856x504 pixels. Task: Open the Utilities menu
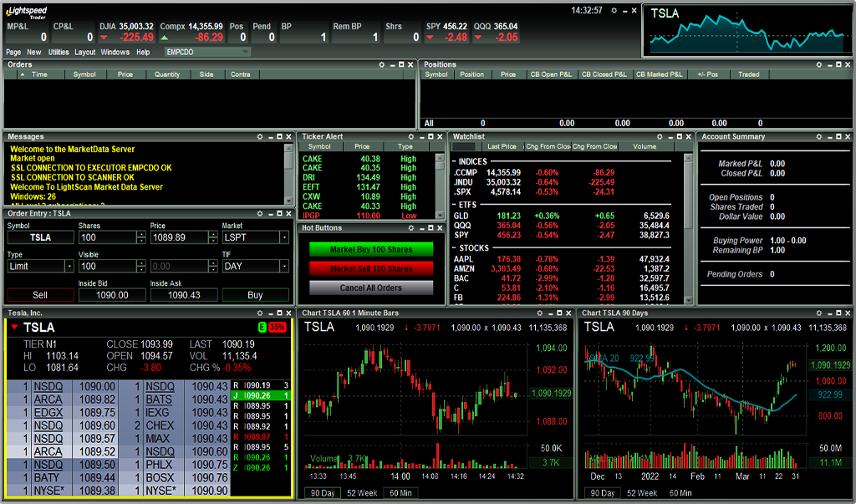pyautogui.click(x=59, y=52)
